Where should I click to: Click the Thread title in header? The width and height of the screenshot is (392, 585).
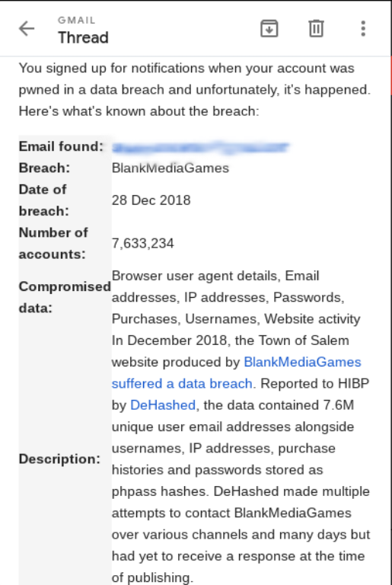83,37
